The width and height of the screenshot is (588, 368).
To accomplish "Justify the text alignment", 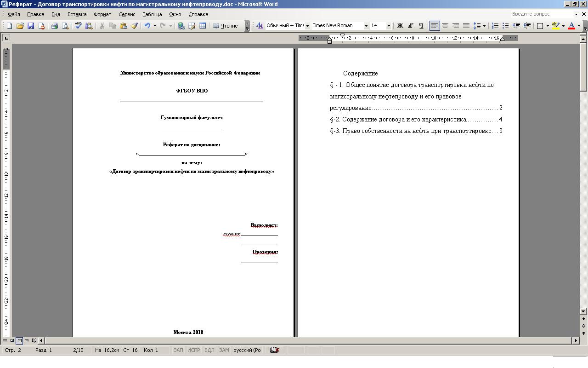I will click(x=466, y=26).
